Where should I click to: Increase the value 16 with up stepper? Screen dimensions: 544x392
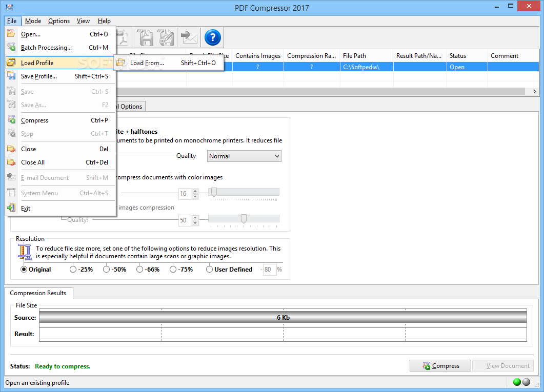point(195,191)
